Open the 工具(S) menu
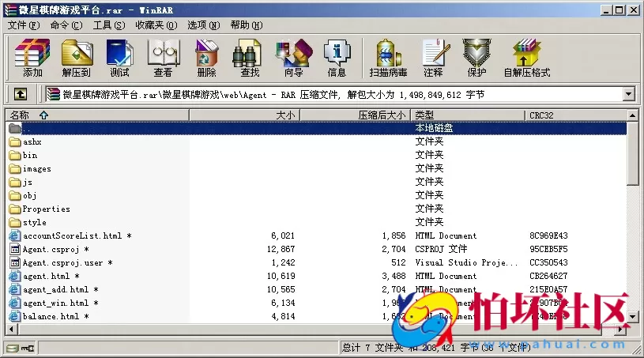644x358 pixels. click(109, 25)
